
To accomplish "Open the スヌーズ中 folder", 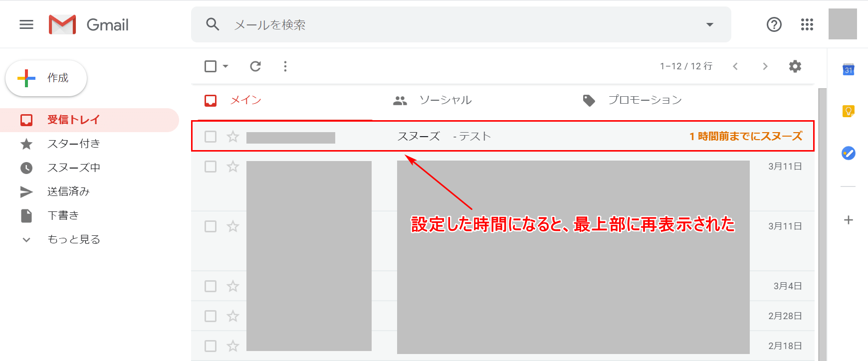I will point(73,168).
